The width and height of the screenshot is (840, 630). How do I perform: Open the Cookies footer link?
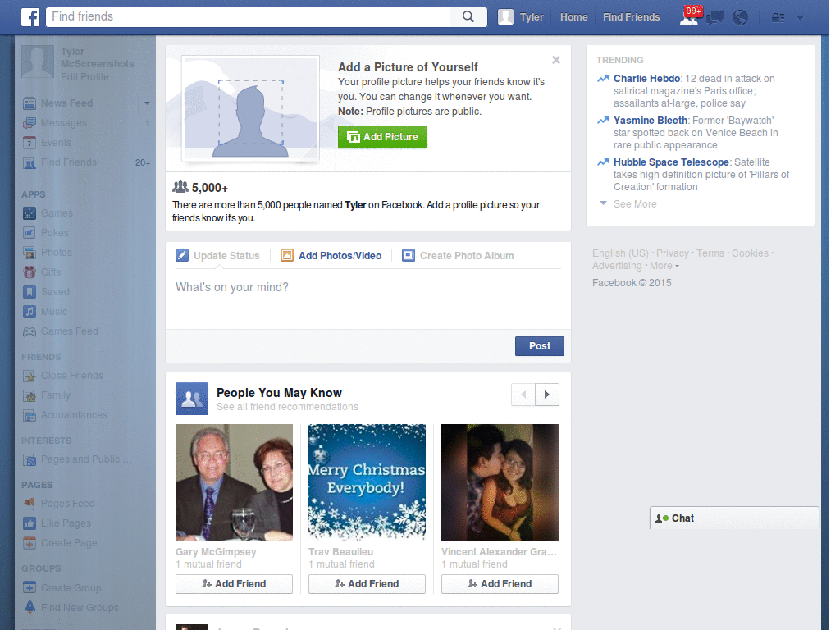coord(750,253)
